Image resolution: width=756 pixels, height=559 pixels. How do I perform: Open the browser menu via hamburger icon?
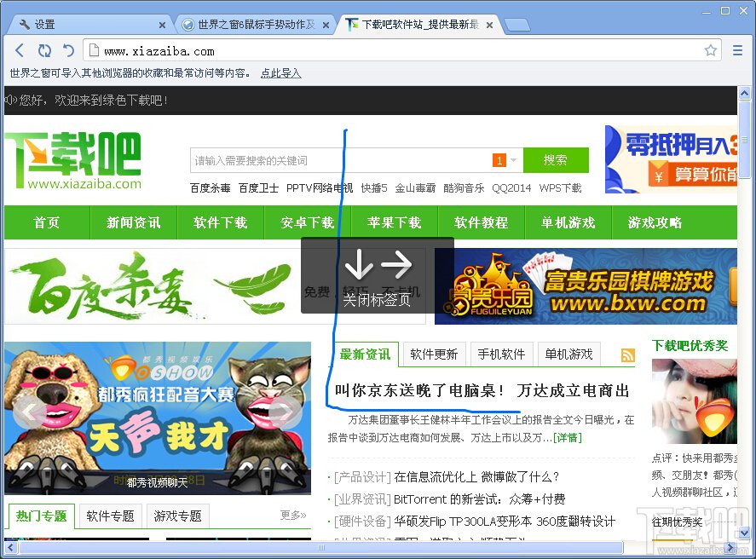coord(738,50)
